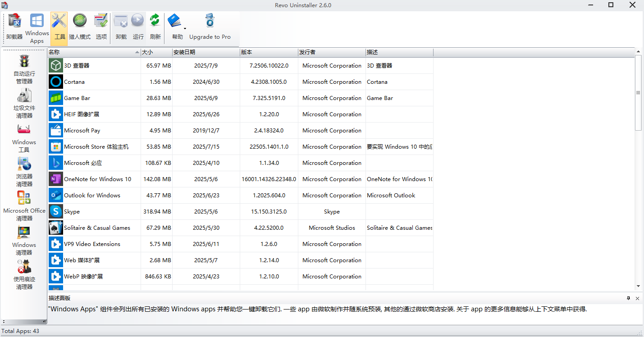Viewport: 644px width, 337px height.
Task: Refresh the app list with 刷新
Action: pos(155,28)
